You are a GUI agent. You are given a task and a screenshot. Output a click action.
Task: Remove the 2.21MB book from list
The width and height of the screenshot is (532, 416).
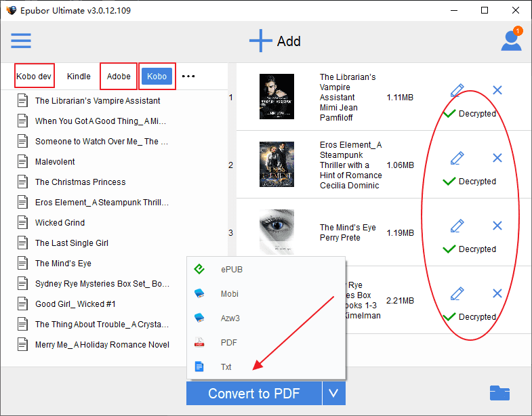point(497,293)
